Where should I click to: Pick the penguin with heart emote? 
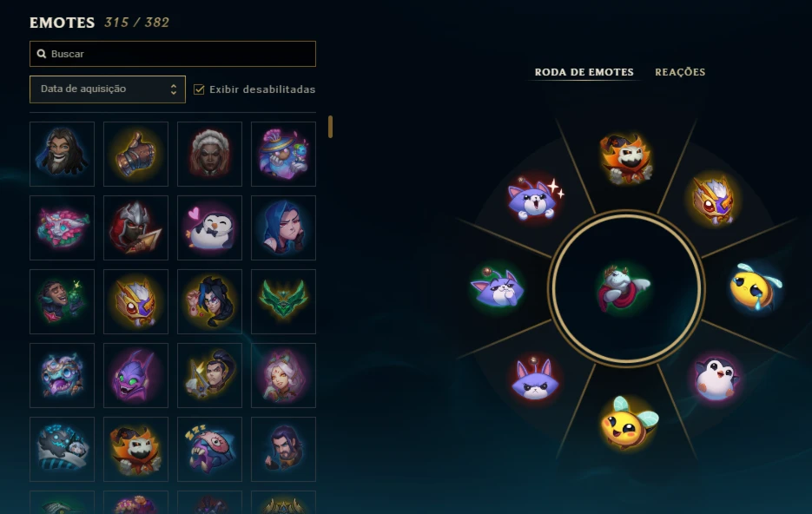click(210, 227)
